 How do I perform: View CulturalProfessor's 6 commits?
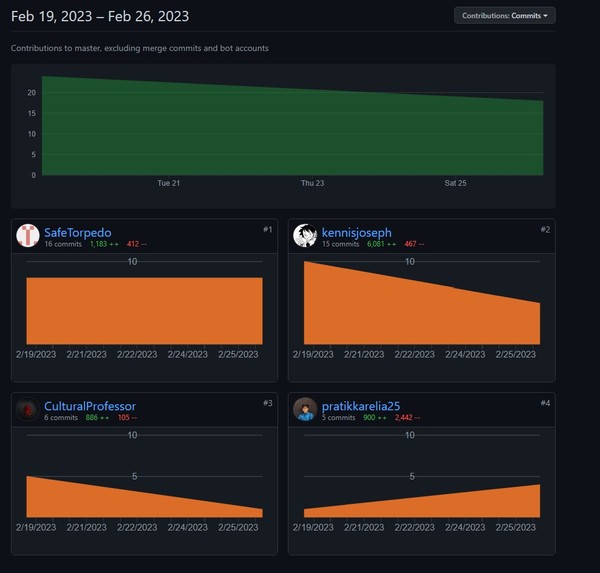pos(61,417)
